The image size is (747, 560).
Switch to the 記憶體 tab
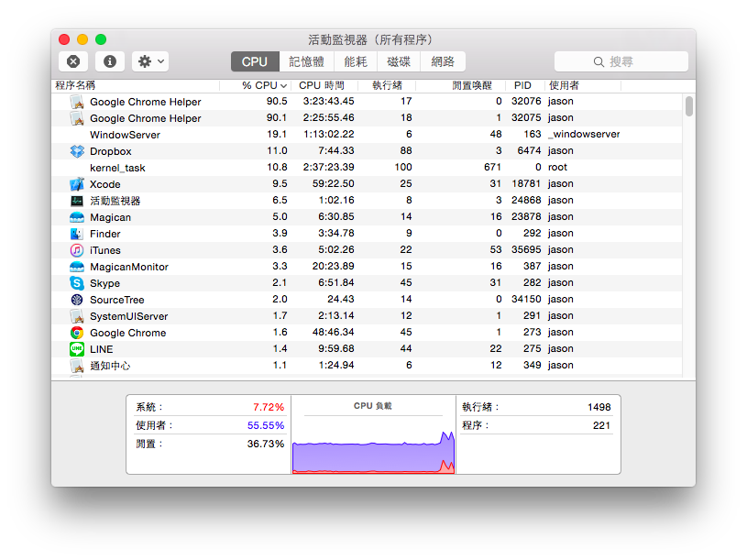[x=306, y=61]
